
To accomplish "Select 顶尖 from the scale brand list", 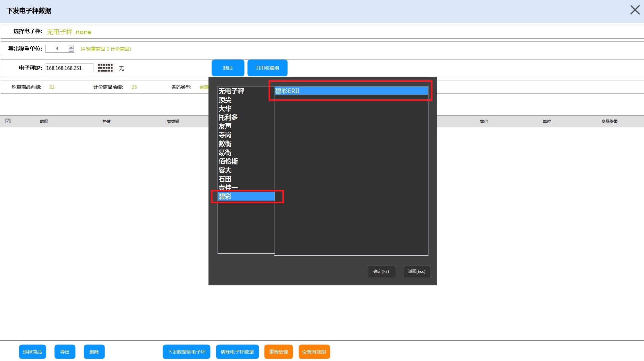I will point(225,100).
